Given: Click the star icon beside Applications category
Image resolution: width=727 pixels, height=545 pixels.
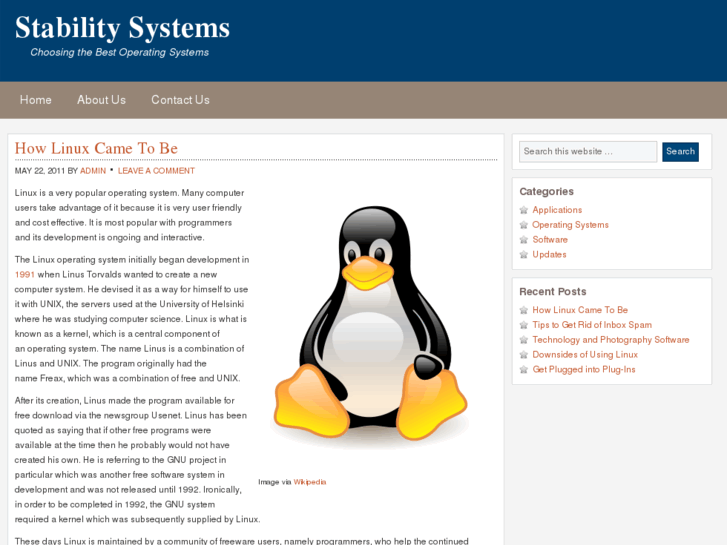Looking at the screenshot, I should tap(523, 210).
